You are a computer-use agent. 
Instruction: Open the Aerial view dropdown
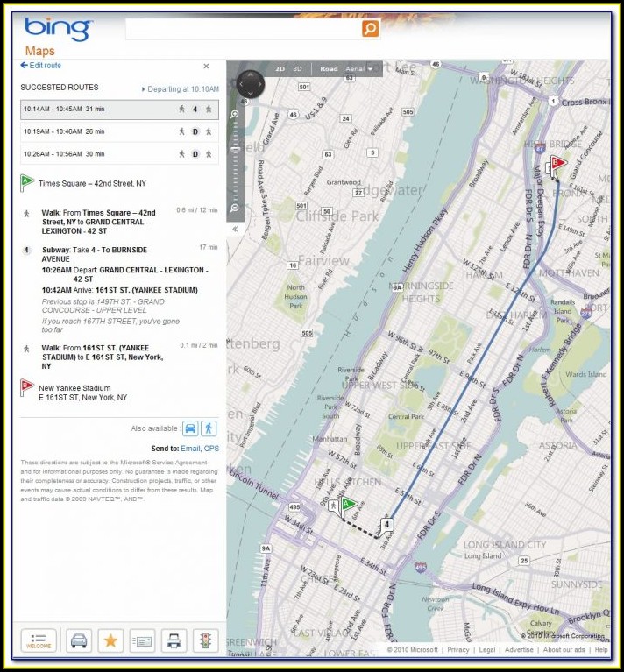[359, 68]
